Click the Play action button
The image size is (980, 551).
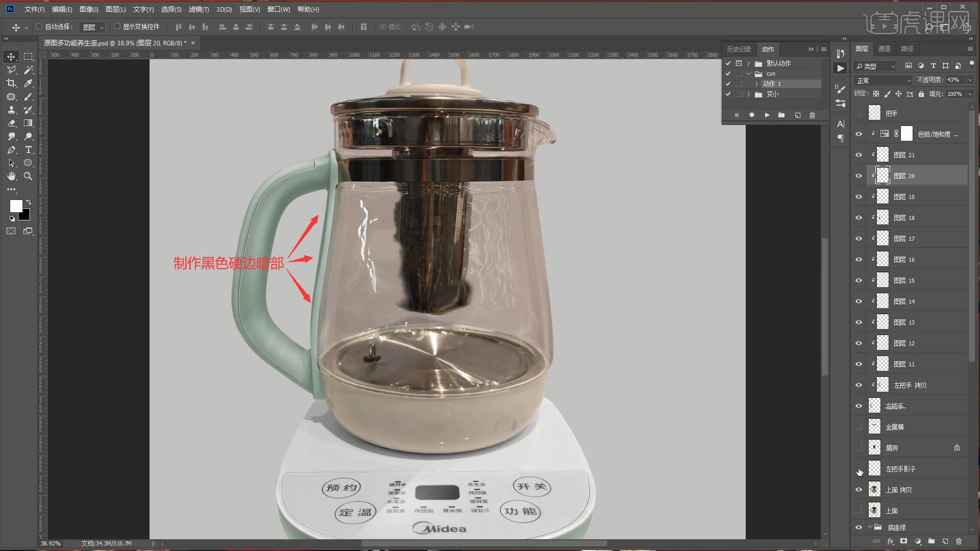click(x=767, y=115)
